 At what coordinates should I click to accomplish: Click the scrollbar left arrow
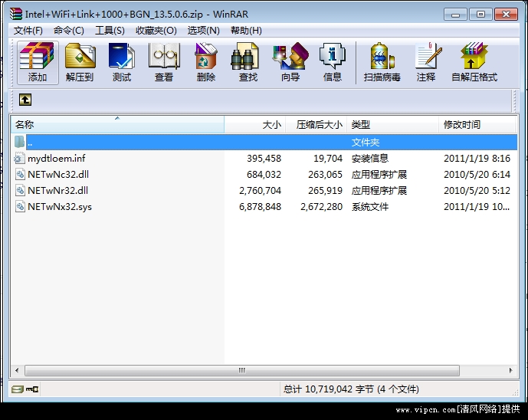click(x=17, y=370)
